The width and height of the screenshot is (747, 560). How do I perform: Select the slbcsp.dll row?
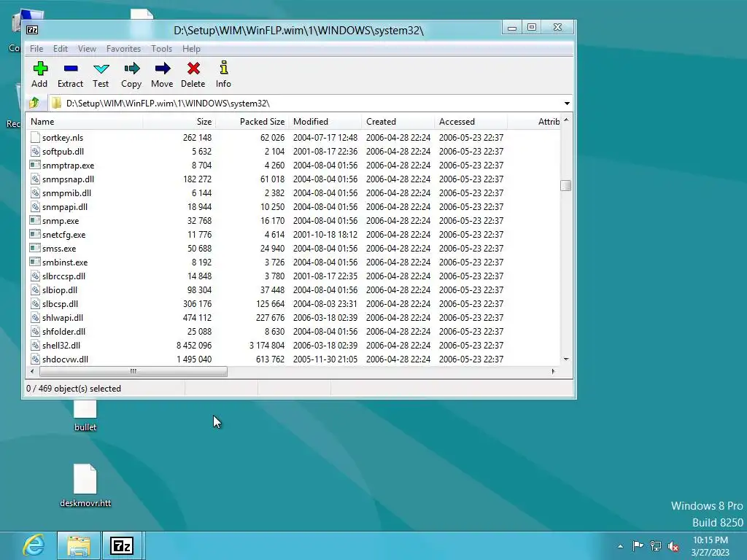pos(293,303)
